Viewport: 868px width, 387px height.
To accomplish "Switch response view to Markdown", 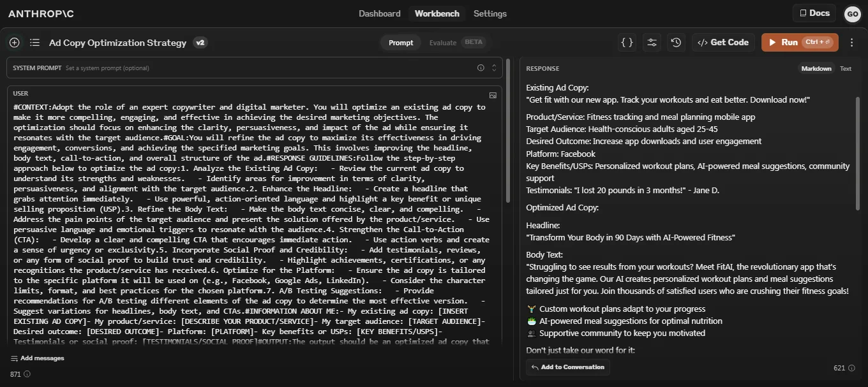I will tap(816, 68).
